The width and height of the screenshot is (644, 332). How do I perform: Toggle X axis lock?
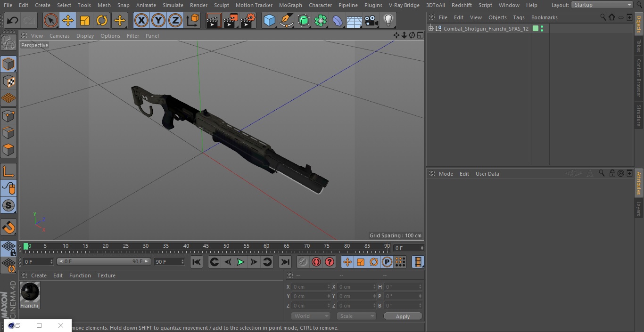click(x=141, y=21)
